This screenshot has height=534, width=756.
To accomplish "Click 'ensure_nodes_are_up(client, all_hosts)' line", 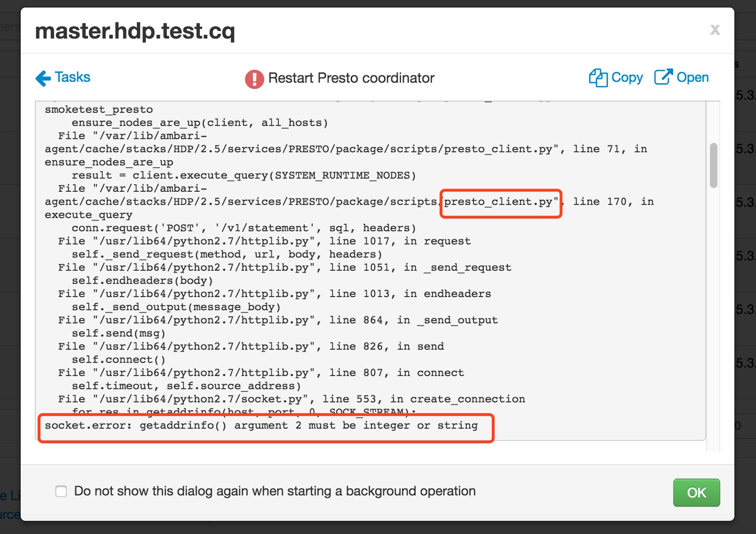I will pos(200,123).
